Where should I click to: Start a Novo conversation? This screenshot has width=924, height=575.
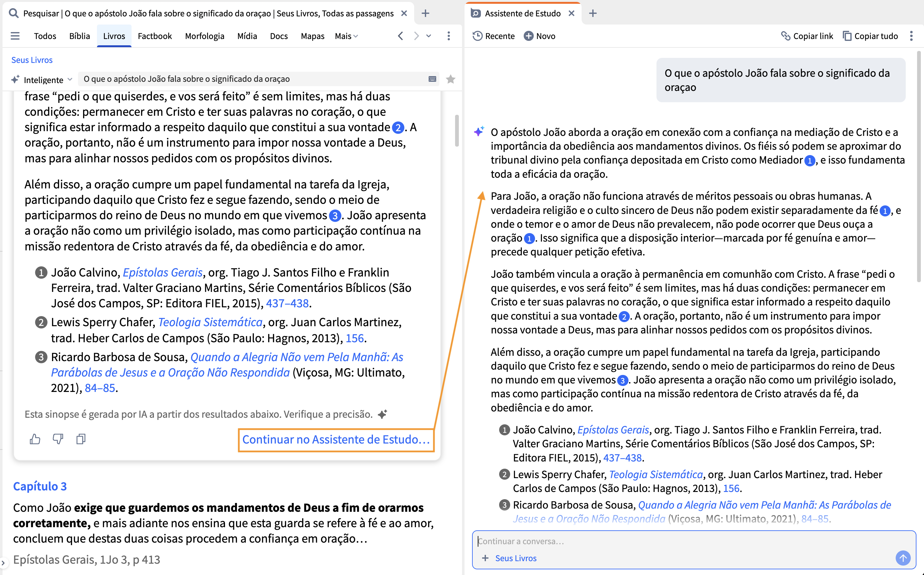[x=539, y=36]
